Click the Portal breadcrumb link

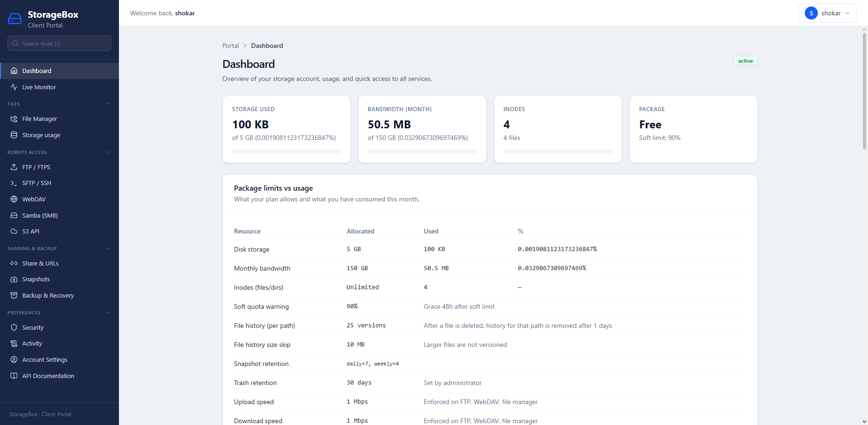coord(230,46)
